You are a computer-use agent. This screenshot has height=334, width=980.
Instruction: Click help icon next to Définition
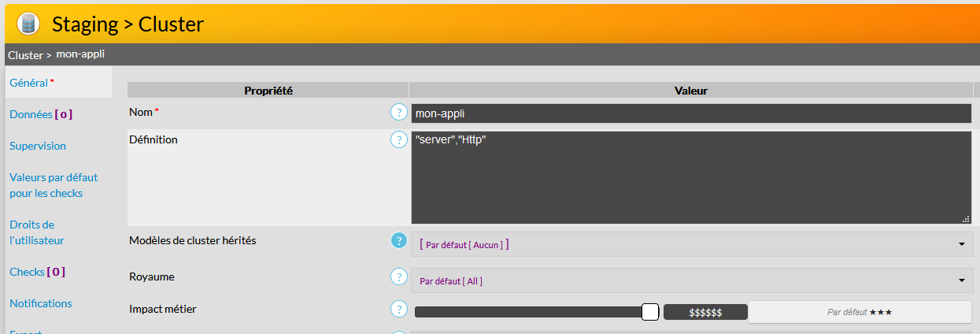399,139
